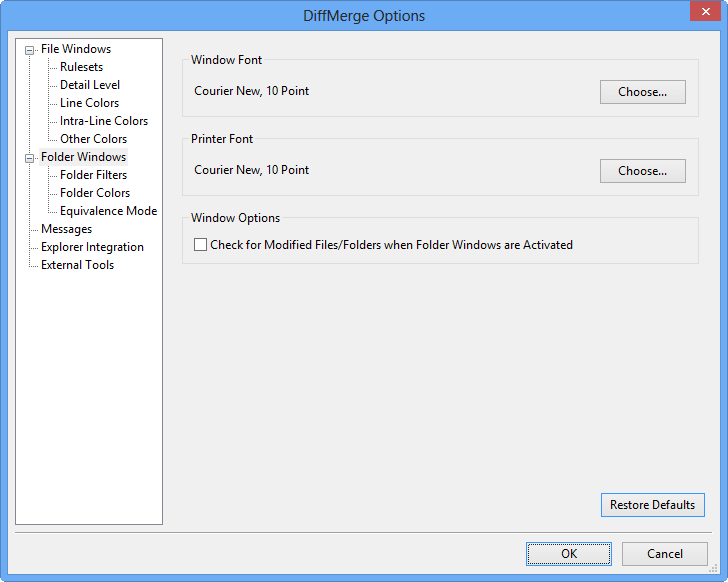
Task: Open the Detail Level options page
Action: (90, 85)
